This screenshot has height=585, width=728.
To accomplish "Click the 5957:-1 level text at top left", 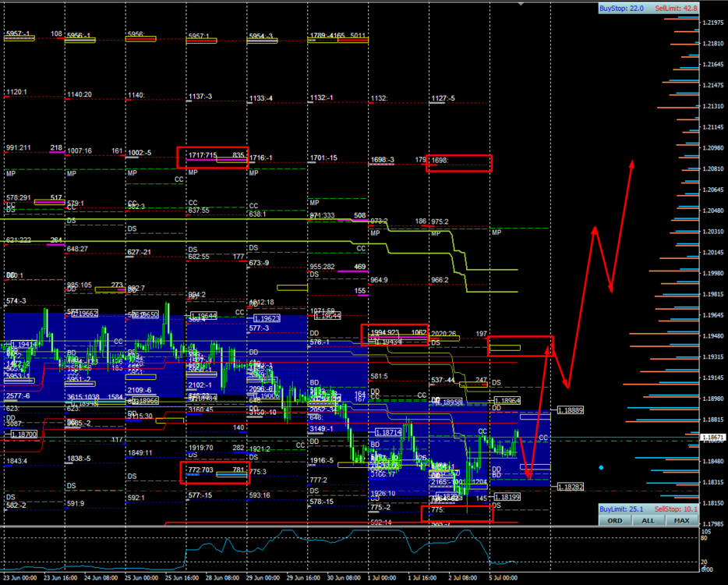I will coord(18,34).
